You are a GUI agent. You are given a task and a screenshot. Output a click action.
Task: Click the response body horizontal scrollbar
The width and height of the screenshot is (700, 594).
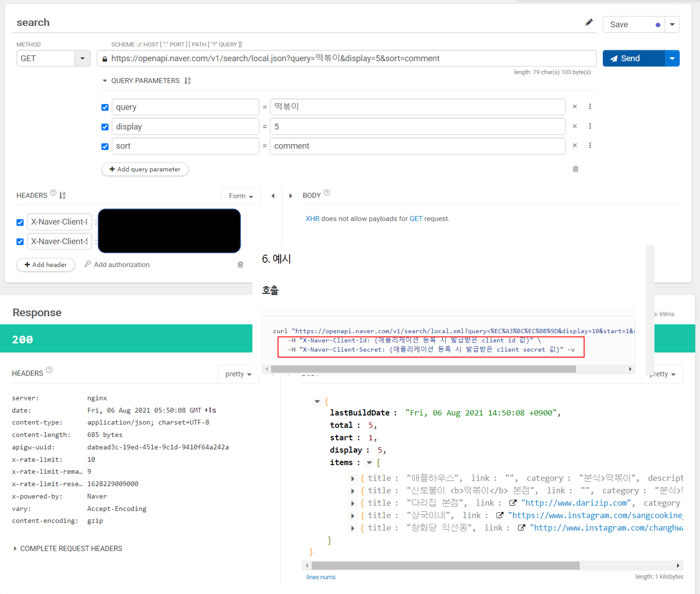(445, 566)
